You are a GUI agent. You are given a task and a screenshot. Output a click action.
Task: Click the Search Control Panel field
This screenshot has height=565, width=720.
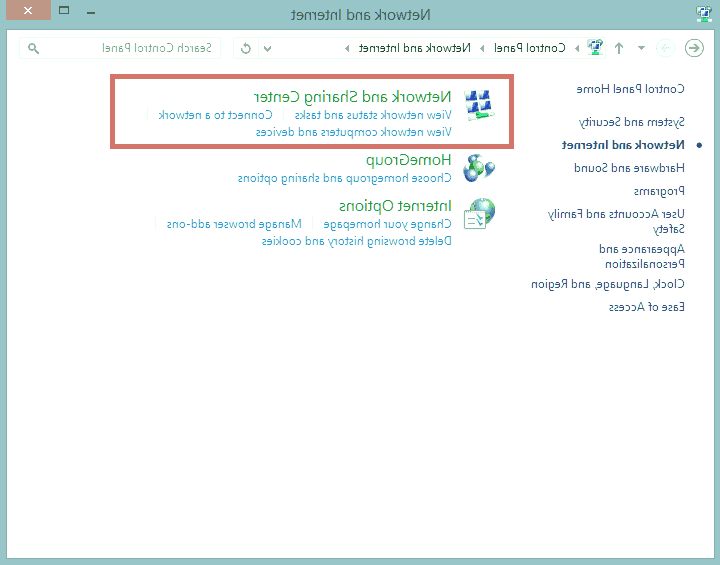tap(120, 48)
